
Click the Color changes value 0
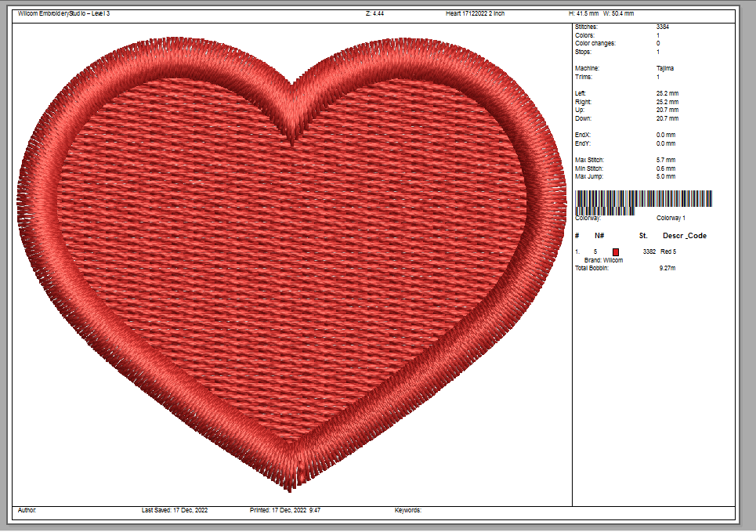tap(658, 43)
